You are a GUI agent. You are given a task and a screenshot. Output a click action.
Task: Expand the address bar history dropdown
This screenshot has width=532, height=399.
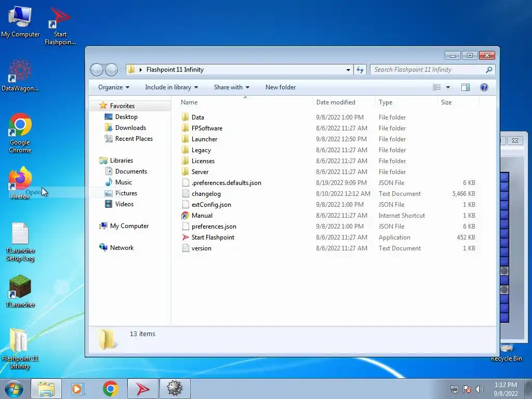click(x=348, y=70)
